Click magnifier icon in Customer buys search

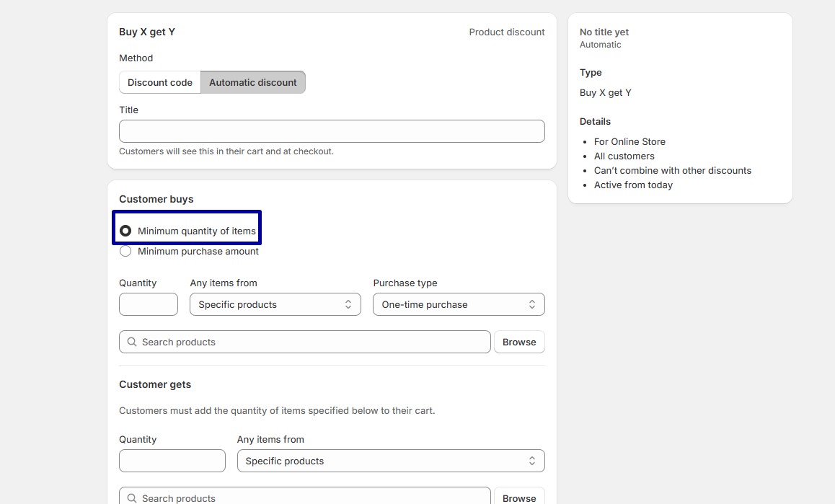tap(132, 342)
